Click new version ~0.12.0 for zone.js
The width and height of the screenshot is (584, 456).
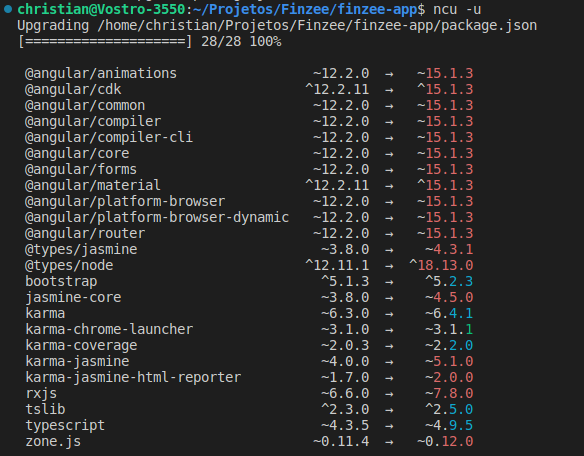click(445, 442)
